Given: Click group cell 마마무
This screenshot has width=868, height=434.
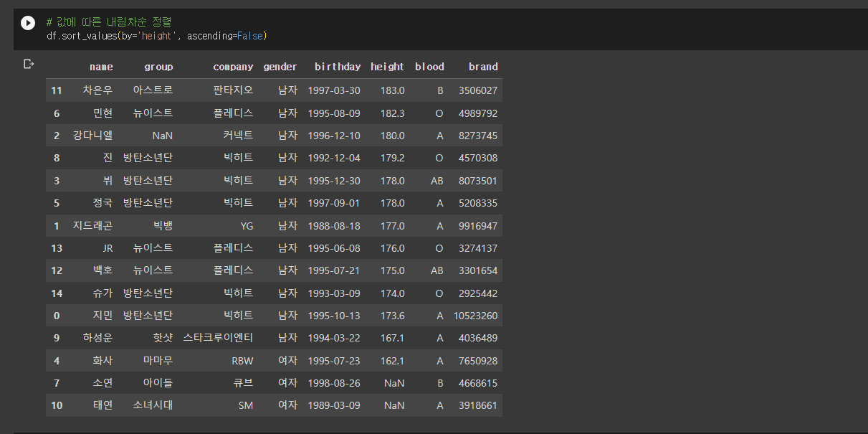Looking at the screenshot, I should pos(158,361).
